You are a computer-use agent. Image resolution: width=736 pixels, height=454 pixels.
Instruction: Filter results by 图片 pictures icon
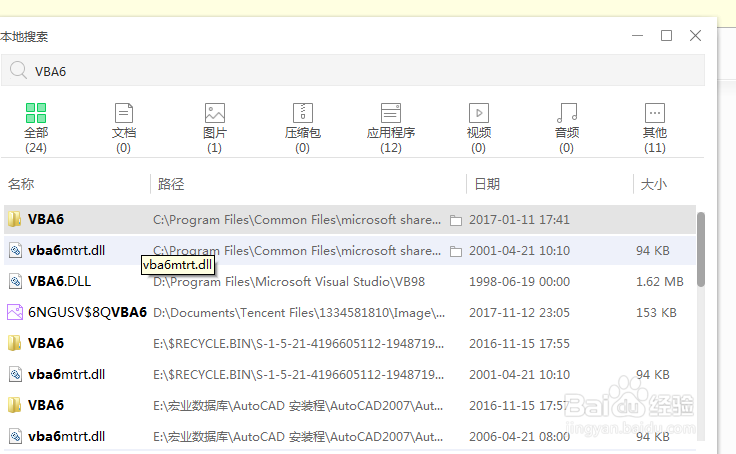tap(215, 113)
